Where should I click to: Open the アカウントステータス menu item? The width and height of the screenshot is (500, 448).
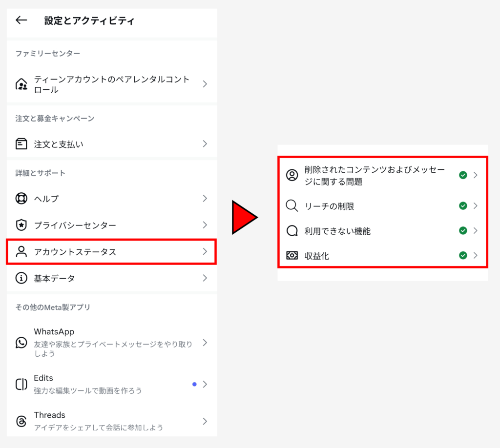click(75, 252)
